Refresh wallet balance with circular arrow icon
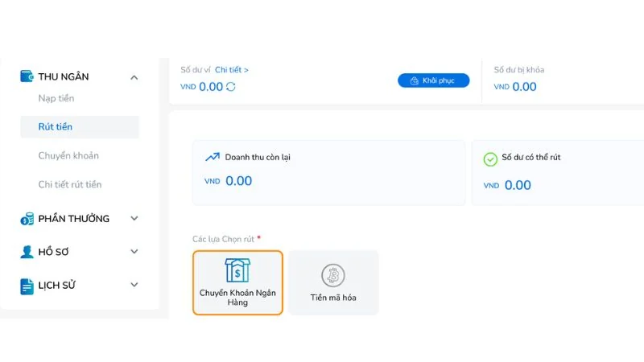This screenshot has height=362, width=644. tap(231, 87)
